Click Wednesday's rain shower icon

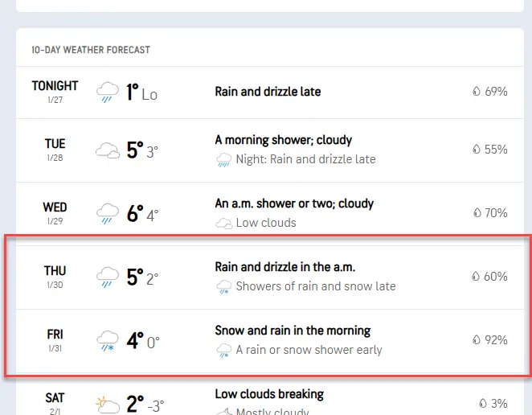[x=108, y=214]
